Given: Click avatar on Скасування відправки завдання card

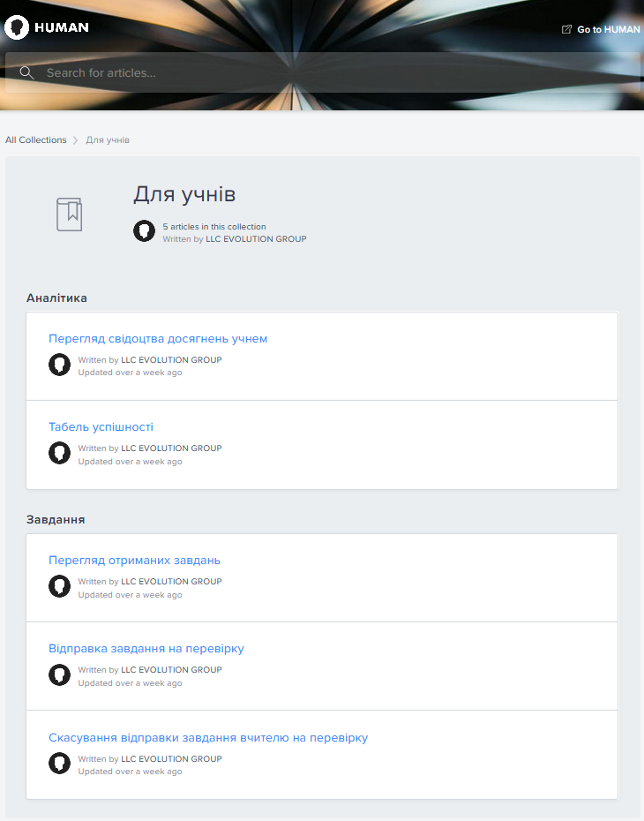Looking at the screenshot, I should pos(60,764).
